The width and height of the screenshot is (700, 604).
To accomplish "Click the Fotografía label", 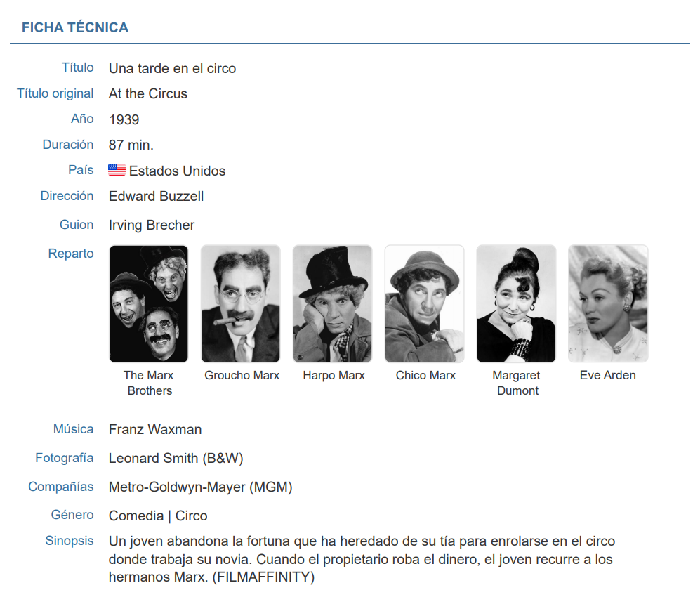I will point(65,458).
